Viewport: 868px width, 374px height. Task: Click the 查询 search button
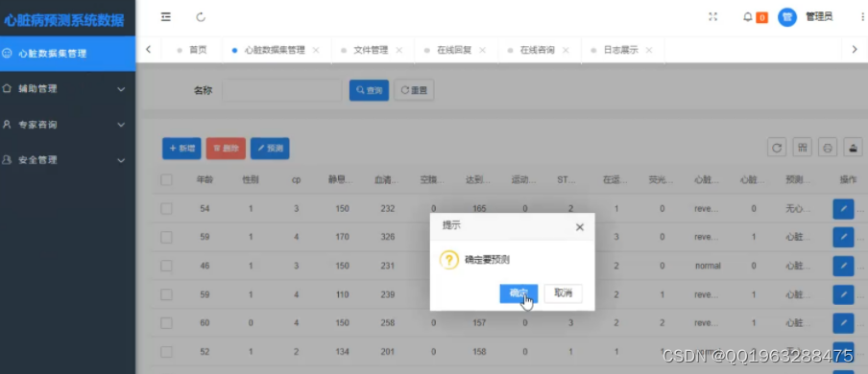(370, 90)
